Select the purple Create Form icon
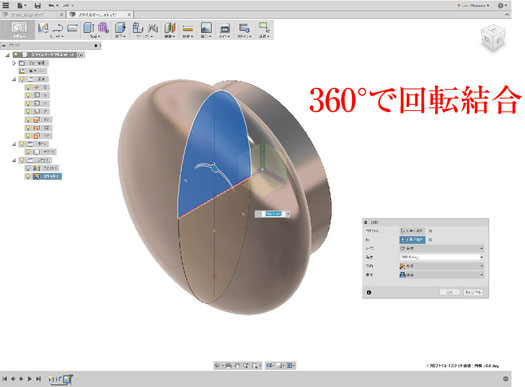 pos(103,28)
